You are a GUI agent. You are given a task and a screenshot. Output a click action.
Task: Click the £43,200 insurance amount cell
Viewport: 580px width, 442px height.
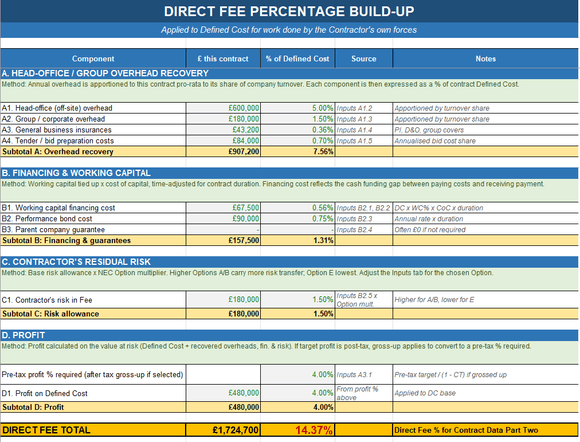[223, 130]
